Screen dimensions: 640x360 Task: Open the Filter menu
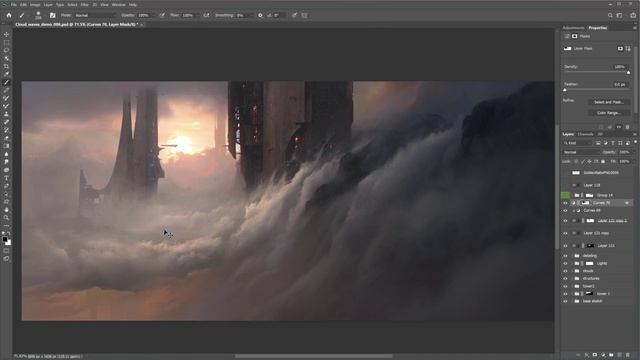pos(84,4)
